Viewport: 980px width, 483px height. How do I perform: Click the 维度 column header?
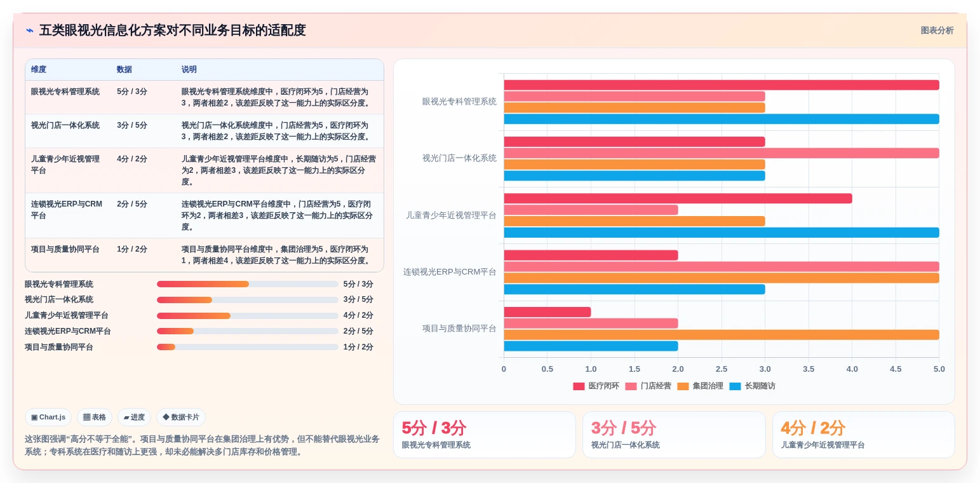coord(39,70)
